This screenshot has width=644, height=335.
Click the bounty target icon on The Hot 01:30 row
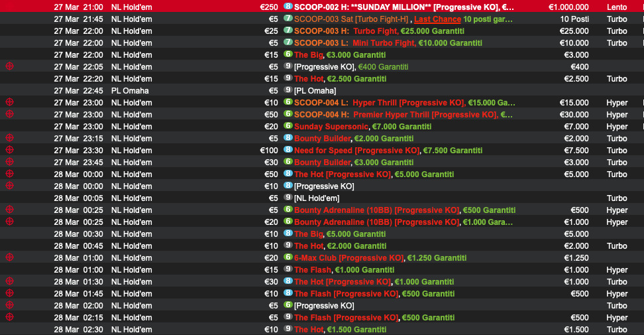point(10,281)
